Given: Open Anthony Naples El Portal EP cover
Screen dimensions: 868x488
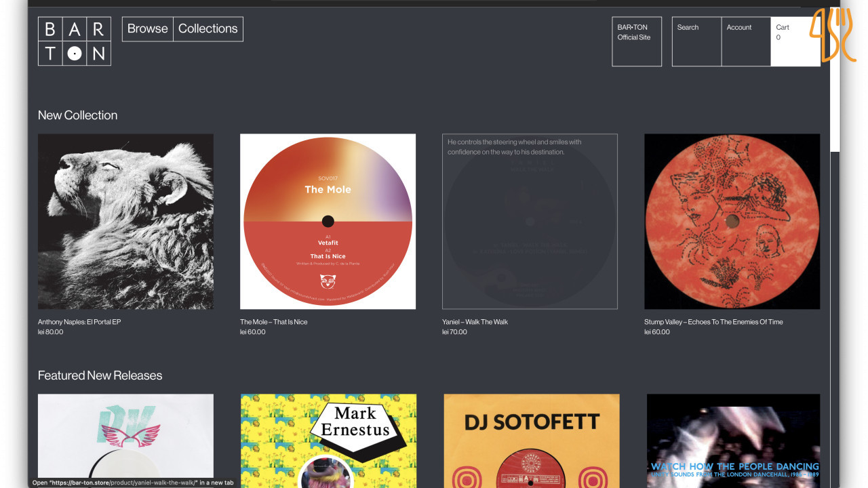Looking at the screenshot, I should (x=125, y=222).
